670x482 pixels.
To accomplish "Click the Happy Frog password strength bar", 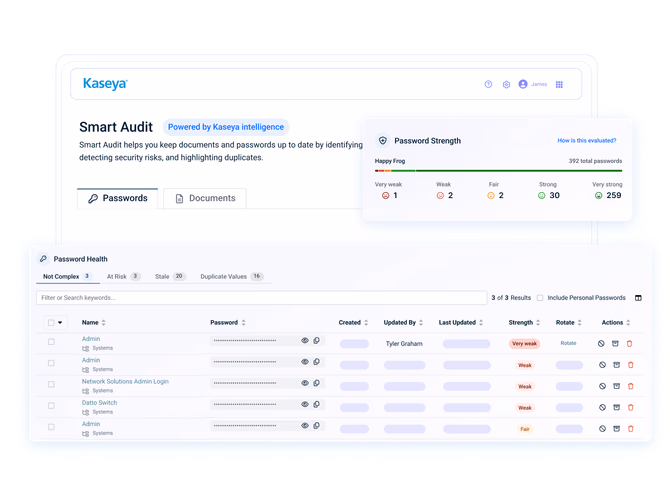I will 498,170.
